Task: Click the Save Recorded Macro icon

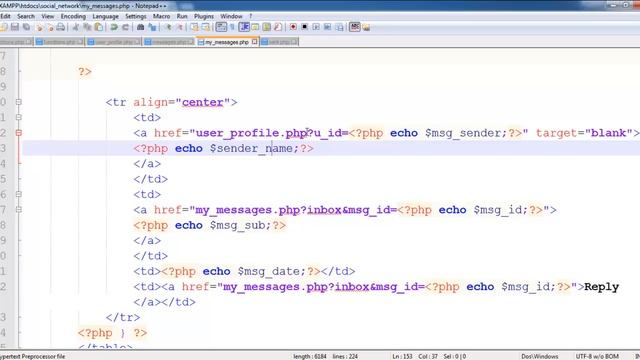Action: tap(339, 27)
